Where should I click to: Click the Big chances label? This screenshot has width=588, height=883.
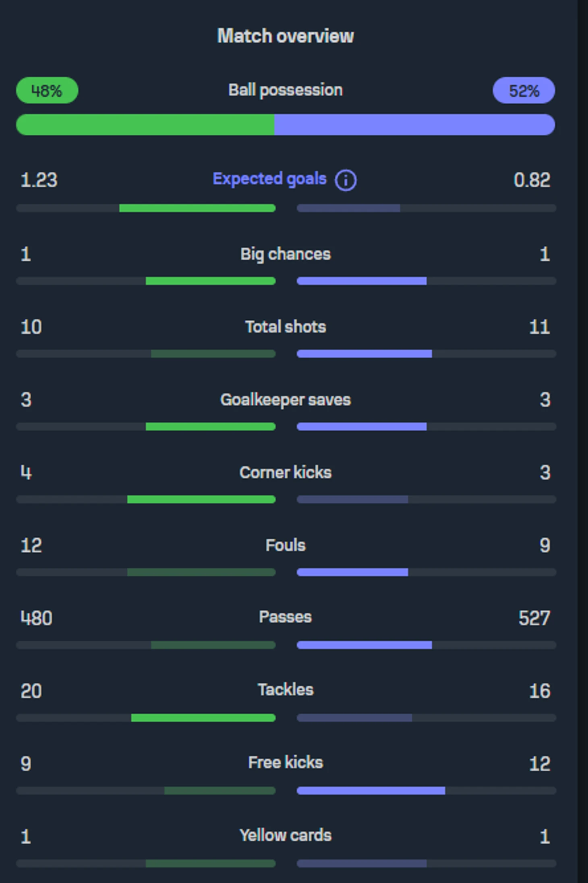coord(286,254)
